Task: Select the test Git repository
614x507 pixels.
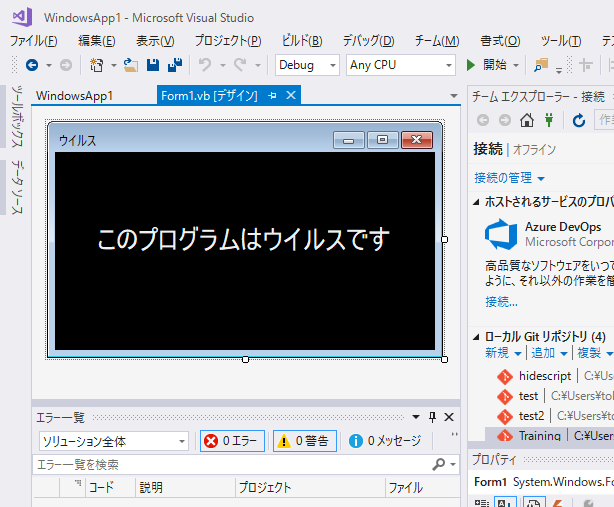Action: [528, 396]
